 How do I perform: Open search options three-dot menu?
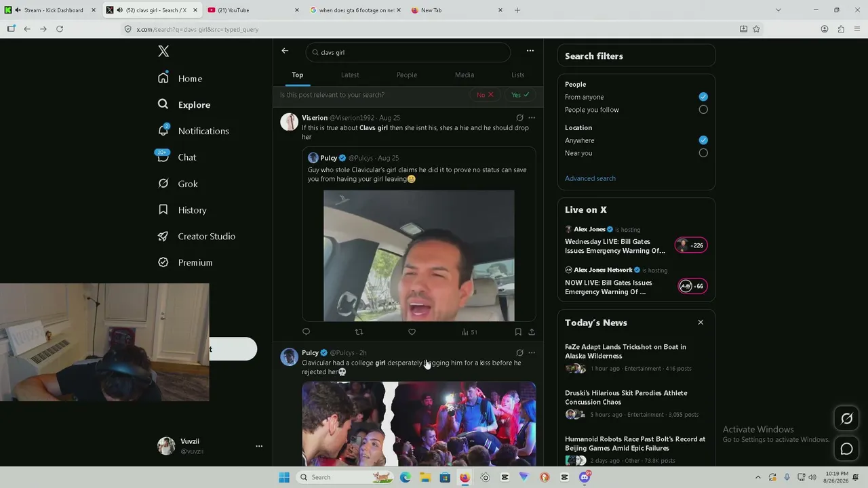[530, 51]
